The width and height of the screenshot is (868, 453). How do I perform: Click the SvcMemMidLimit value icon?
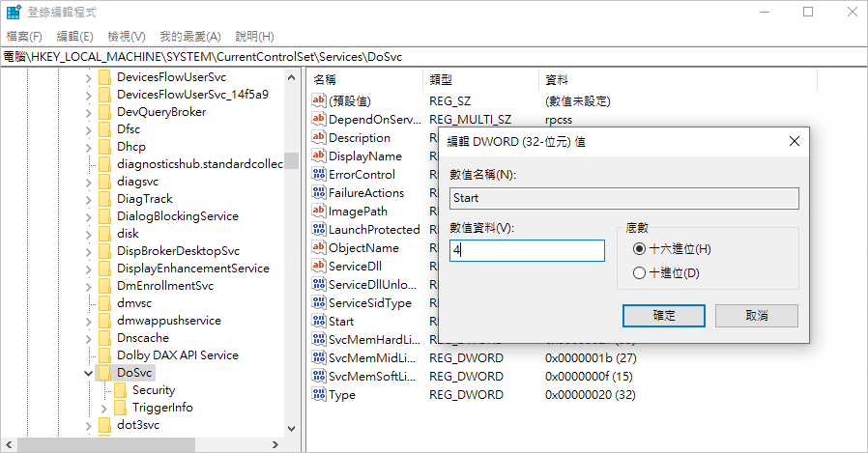[318, 357]
